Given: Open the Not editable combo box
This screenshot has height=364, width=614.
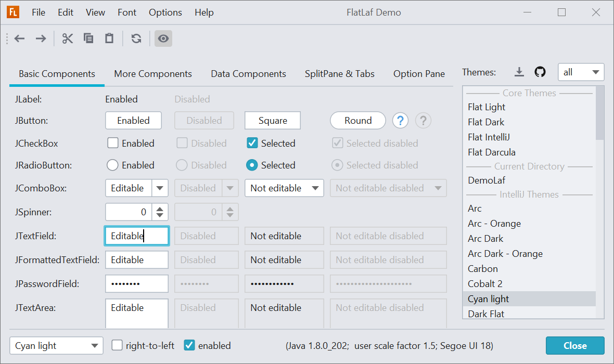Looking at the screenshot, I should pos(284,188).
